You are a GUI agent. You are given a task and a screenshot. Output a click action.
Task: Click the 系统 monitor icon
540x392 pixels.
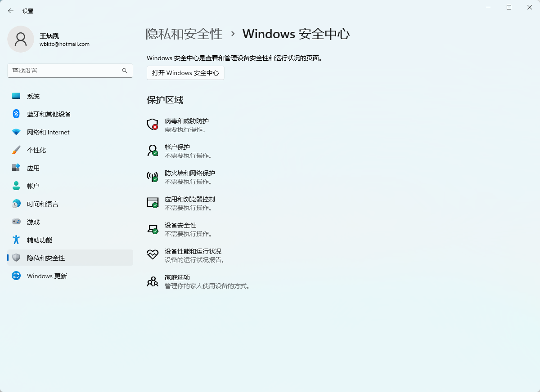[16, 96]
